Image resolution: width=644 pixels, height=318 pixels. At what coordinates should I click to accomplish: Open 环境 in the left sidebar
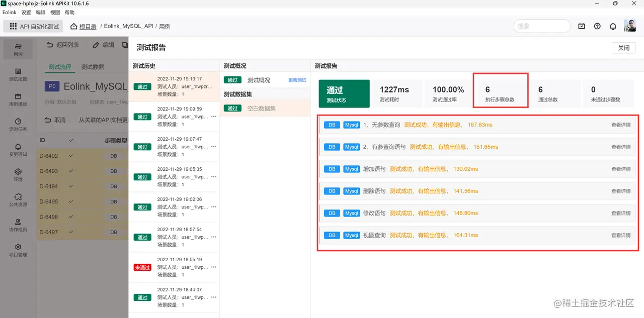(18, 175)
